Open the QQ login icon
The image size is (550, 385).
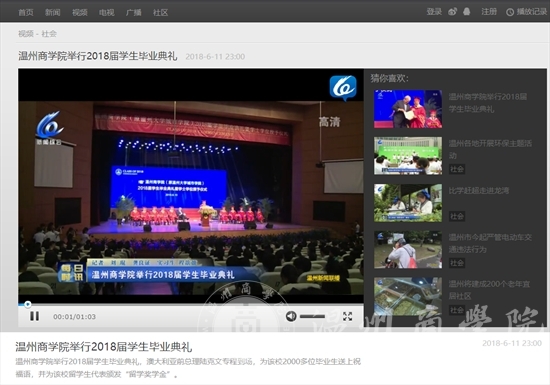467,12
